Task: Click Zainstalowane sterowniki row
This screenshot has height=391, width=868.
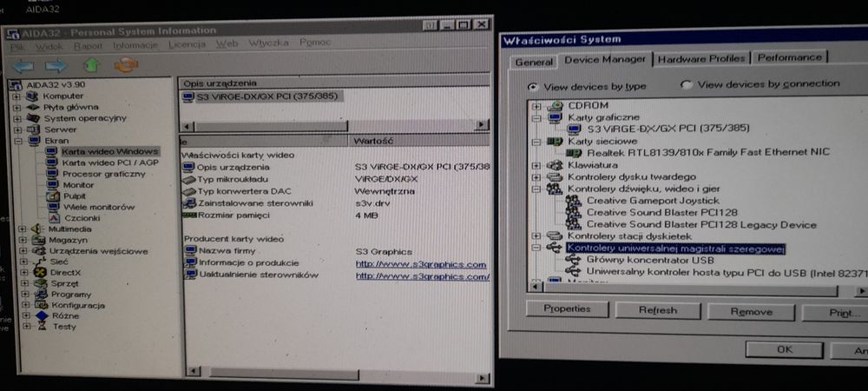Action: (x=335, y=203)
